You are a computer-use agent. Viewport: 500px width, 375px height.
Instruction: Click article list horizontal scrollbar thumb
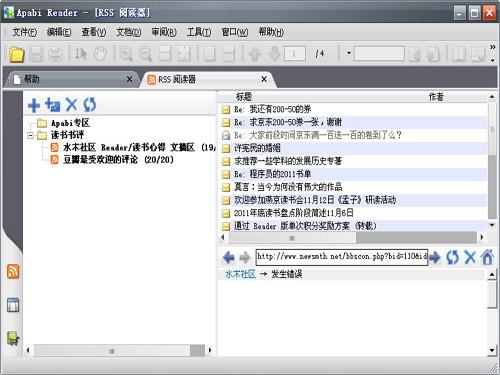click(x=292, y=238)
